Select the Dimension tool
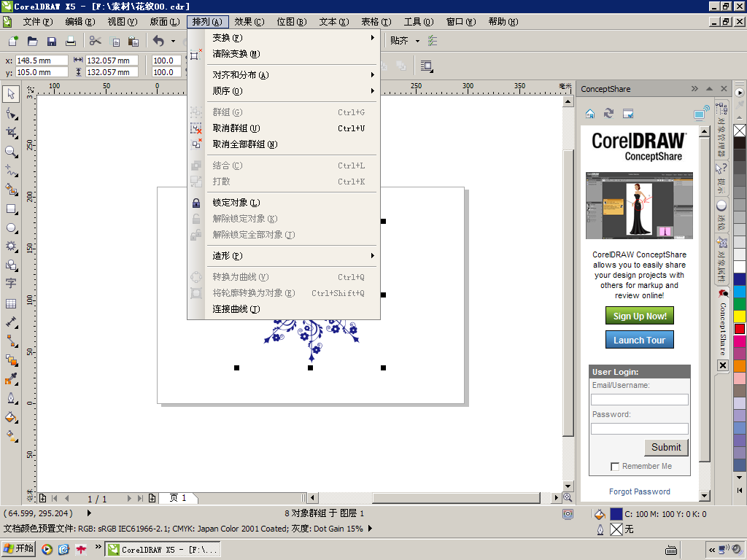The image size is (747, 560). point(11,322)
